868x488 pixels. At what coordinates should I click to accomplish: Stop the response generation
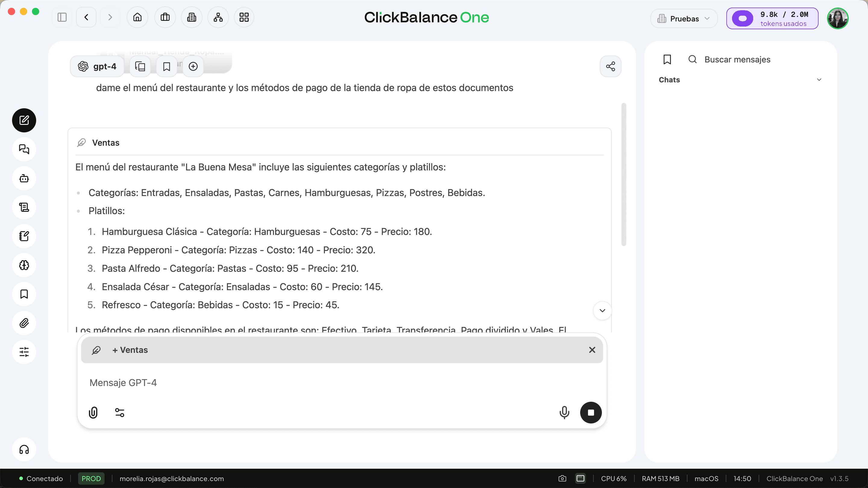click(591, 413)
